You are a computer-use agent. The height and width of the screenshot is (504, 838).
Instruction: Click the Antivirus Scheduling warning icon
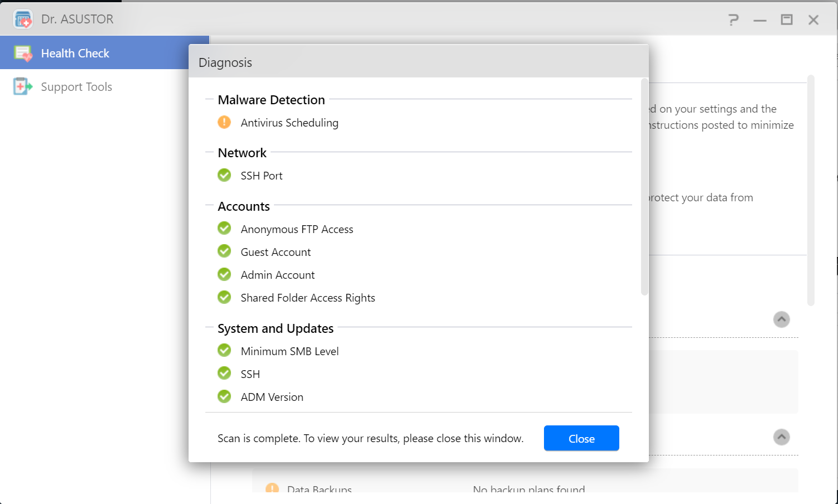(224, 122)
